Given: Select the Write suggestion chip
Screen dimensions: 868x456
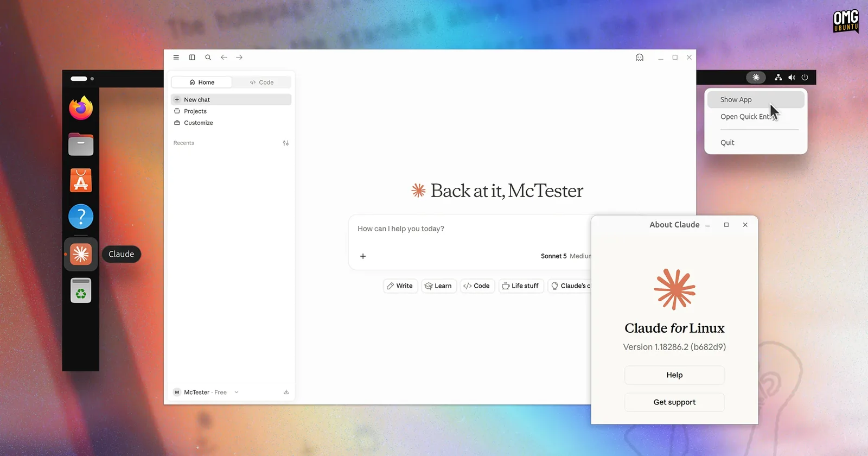Looking at the screenshot, I should pos(400,286).
